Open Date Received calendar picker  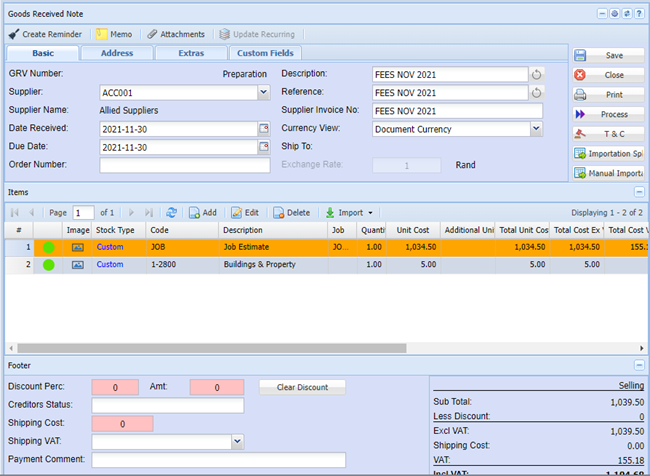point(264,129)
